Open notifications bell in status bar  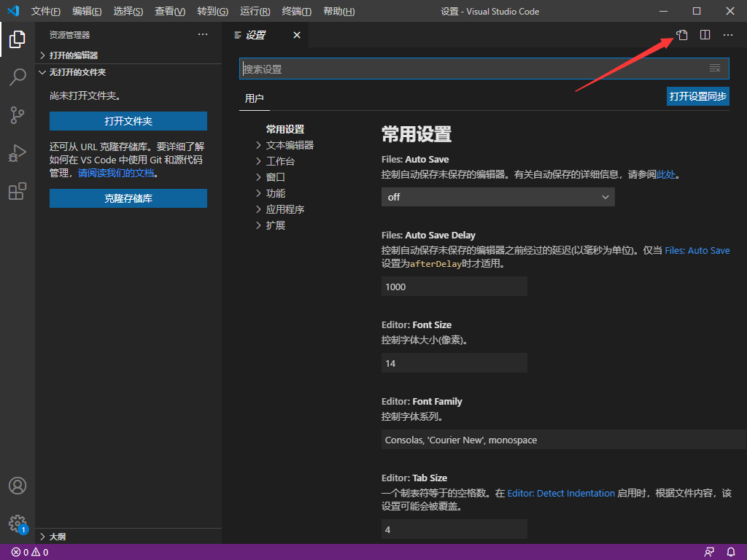(731, 552)
